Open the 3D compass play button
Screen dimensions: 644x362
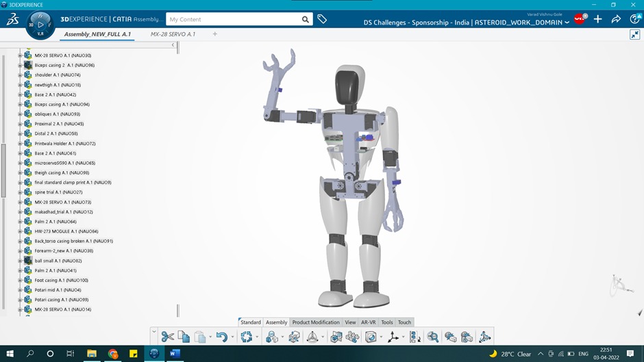pyautogui.click(x=40, y=25)
